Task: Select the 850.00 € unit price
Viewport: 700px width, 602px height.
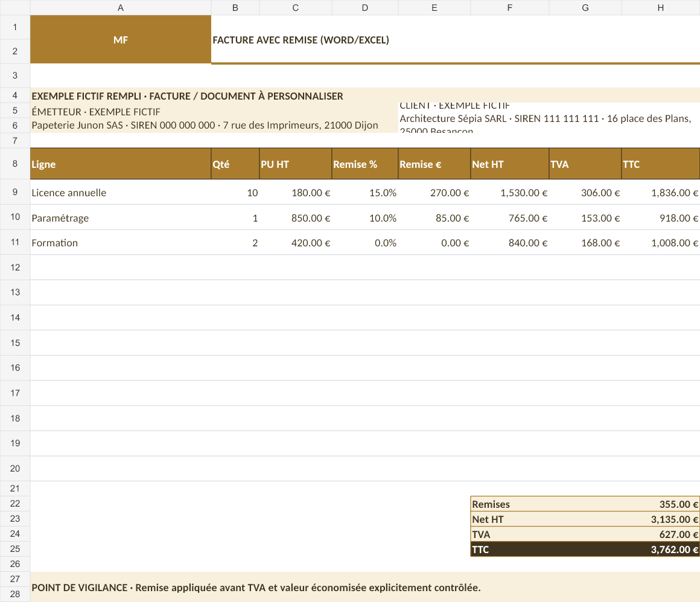Action: (296, 217)
